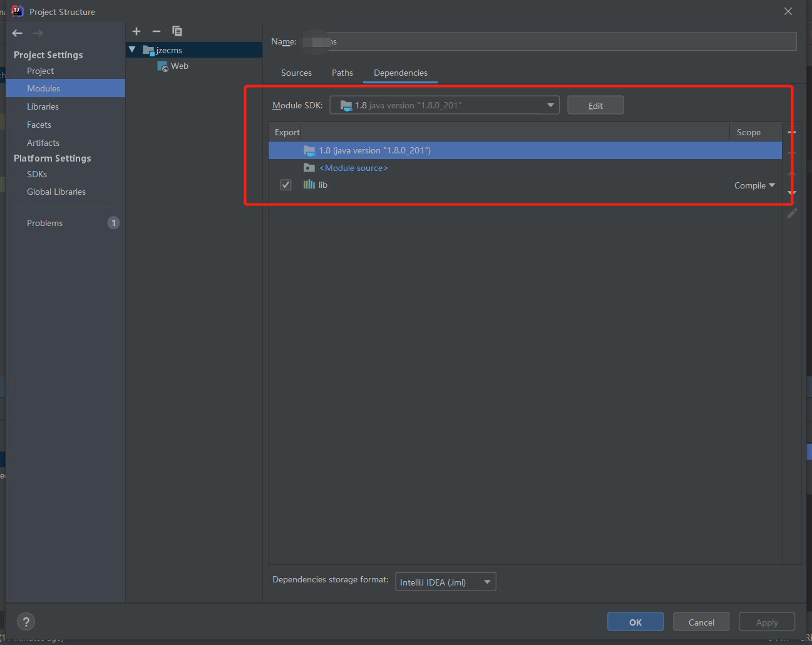Click the jzecms module folder icon

pyautogui.click(x=148, y=50)
